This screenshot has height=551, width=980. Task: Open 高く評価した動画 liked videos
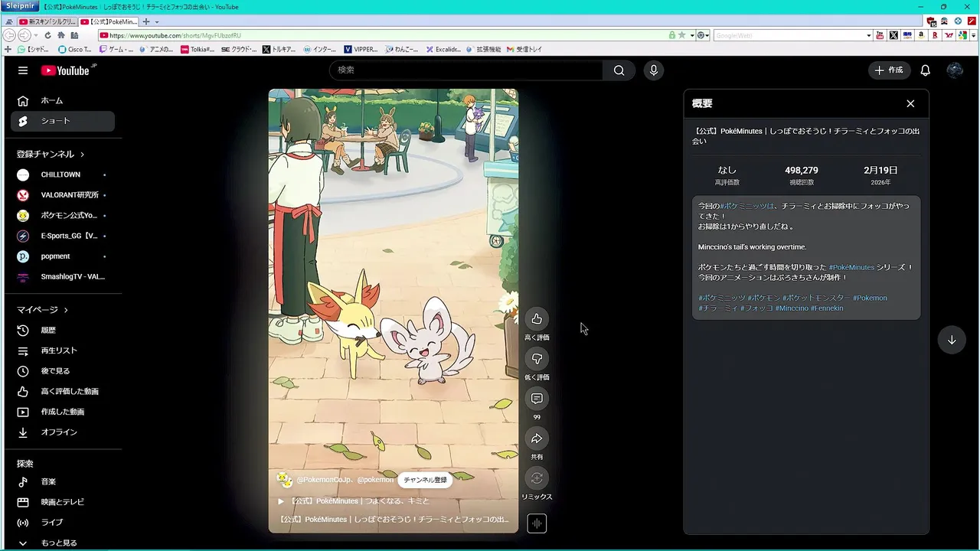coord(63,391)
